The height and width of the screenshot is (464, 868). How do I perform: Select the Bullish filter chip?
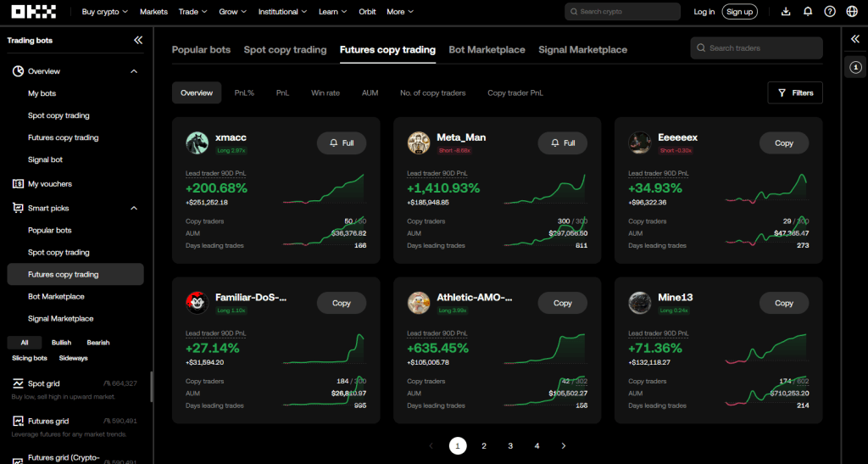(61, 343)
